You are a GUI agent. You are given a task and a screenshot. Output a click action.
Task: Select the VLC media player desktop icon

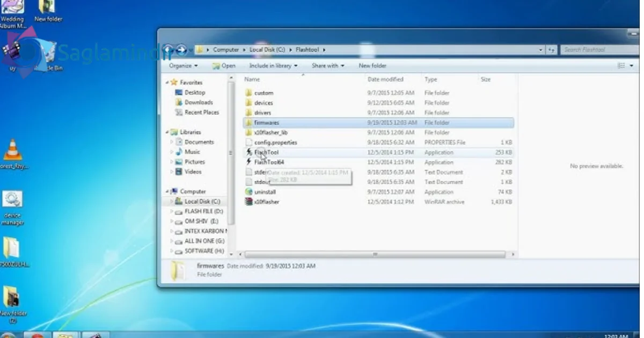pyautogui.click(x=12, y=150)
